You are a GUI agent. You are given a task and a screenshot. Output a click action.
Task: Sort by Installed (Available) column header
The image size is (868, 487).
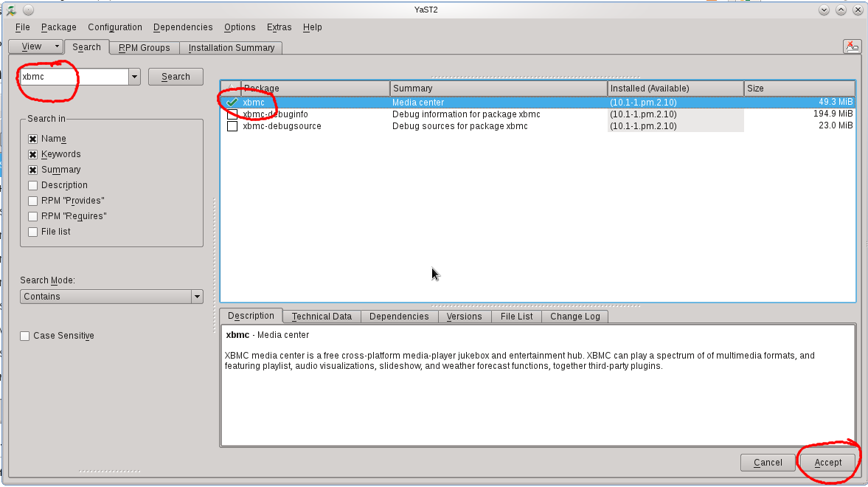676,88
